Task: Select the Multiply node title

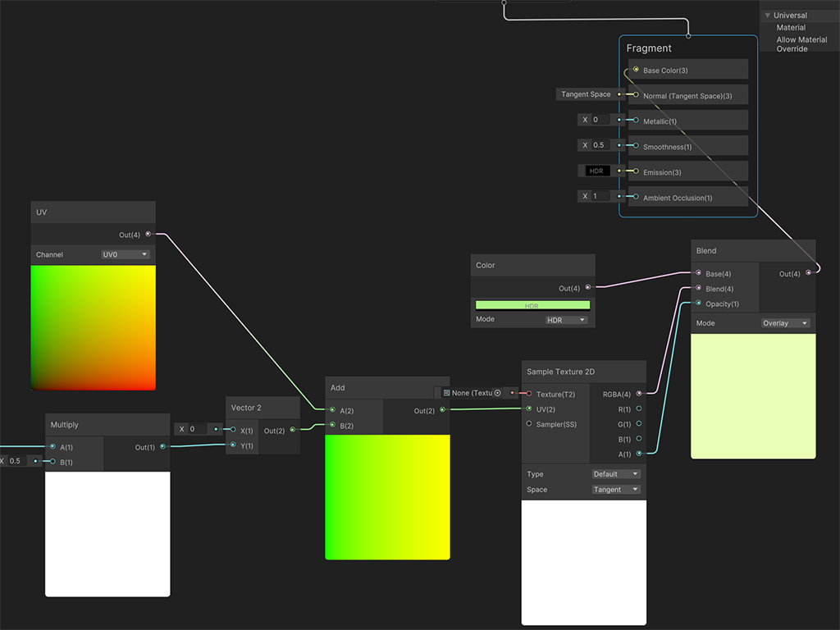Action: [65, 425]
